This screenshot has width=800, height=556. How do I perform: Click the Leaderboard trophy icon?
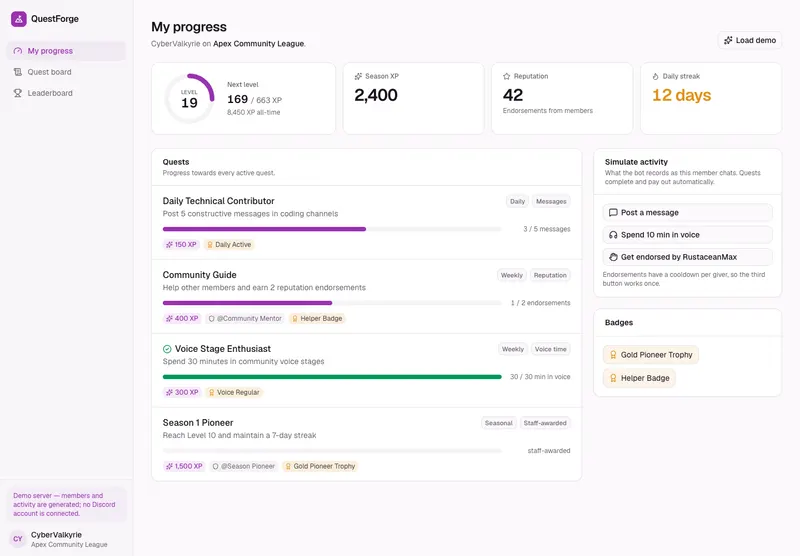click(18, 93)
